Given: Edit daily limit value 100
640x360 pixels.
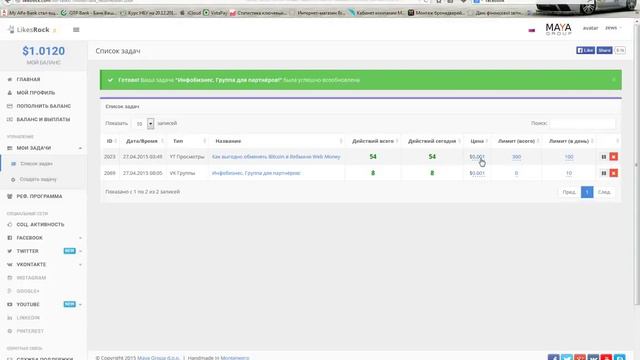Looking at the screenshot, I should tap(569, 157).
